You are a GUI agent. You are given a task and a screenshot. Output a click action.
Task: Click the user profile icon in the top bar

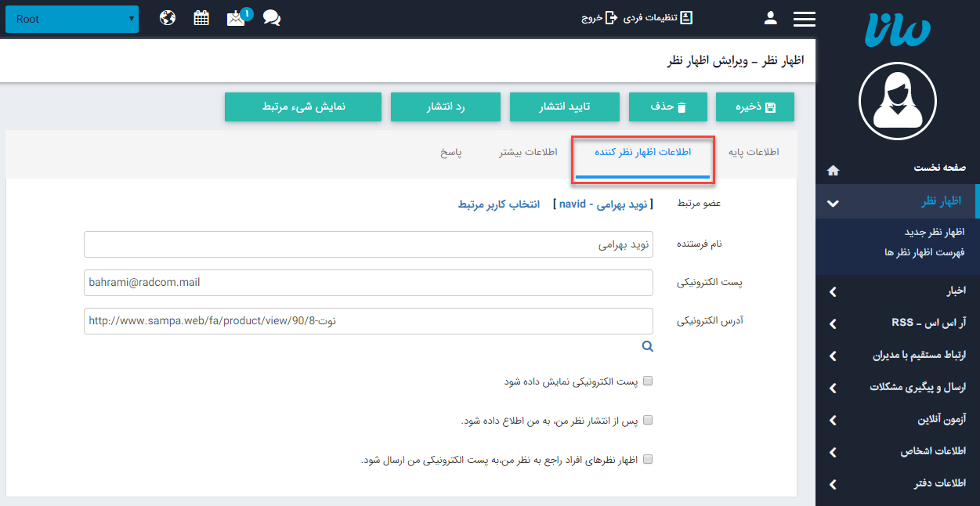click(770, 16)
